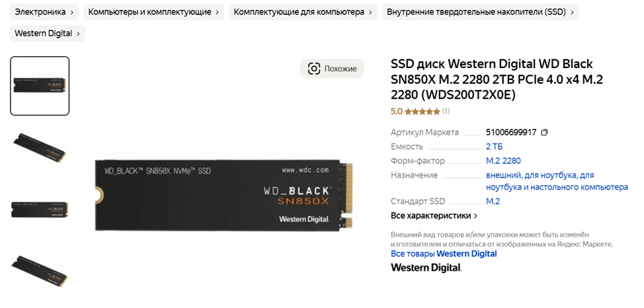644x308 pixels.
Task: Click the M.2 SSD standard link
Action: [x=493, y=201]
